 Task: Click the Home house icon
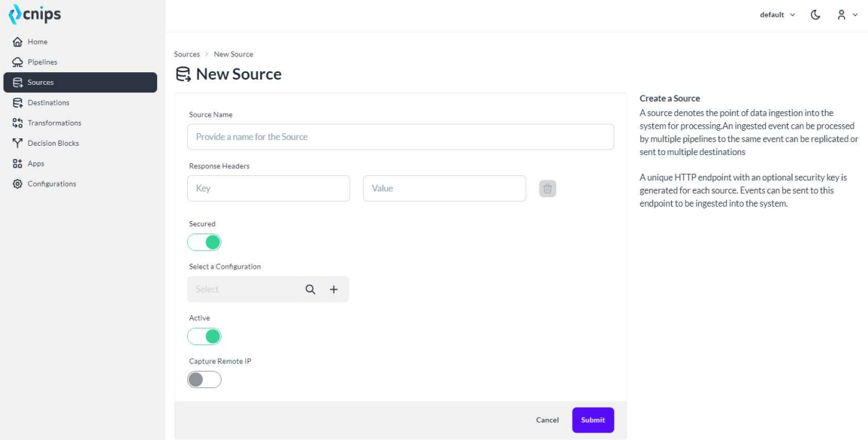(17, 41)
